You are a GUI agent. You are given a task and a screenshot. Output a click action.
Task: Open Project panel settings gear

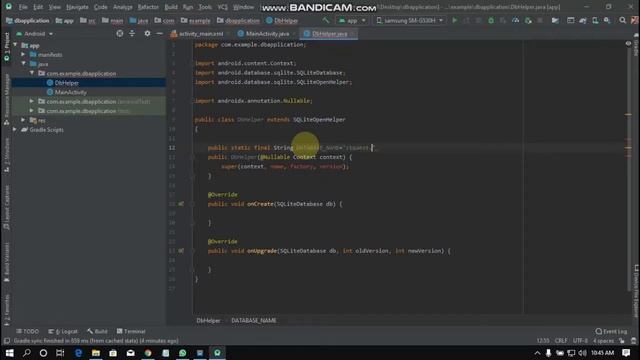(147, 33)
